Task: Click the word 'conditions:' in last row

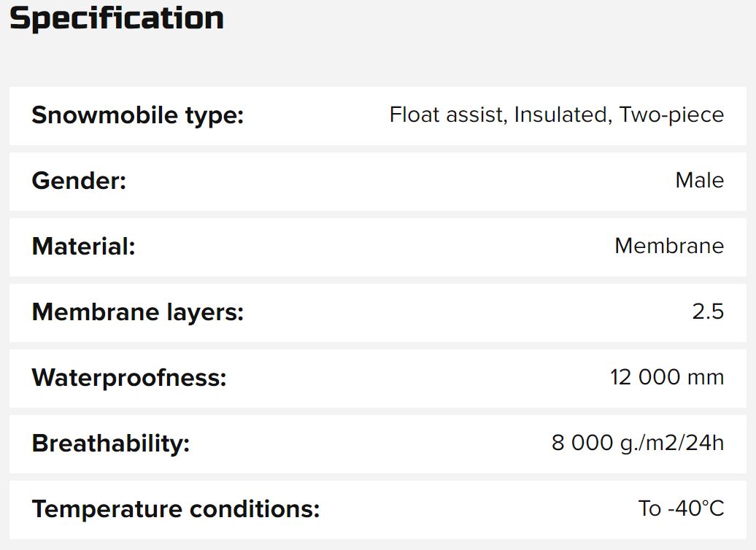Action: click(x=254, y=509)
